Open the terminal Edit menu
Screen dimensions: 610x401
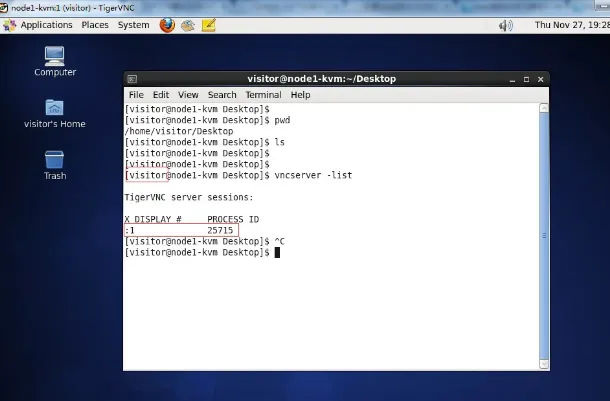(160, 95)
